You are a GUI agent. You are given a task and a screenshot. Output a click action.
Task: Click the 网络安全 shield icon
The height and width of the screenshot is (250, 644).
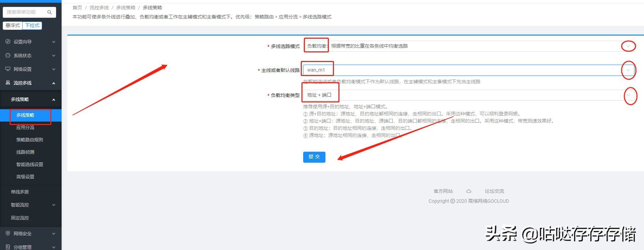[8, 234]
